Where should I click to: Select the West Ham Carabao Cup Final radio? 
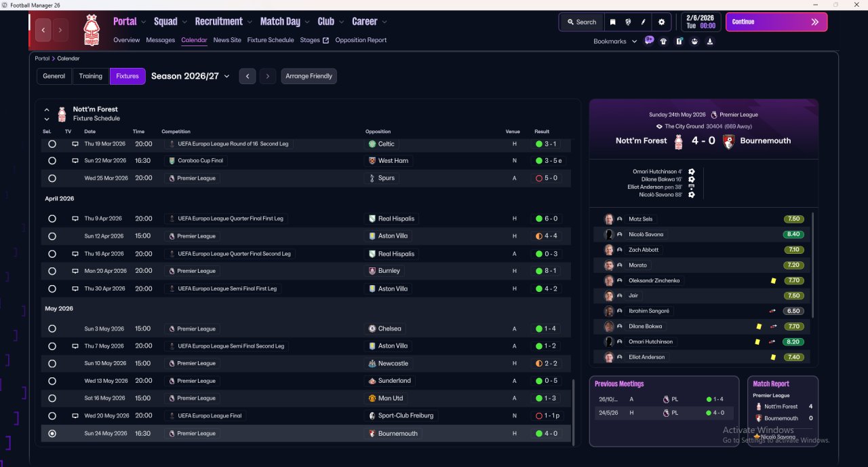(x=52, y=161)
